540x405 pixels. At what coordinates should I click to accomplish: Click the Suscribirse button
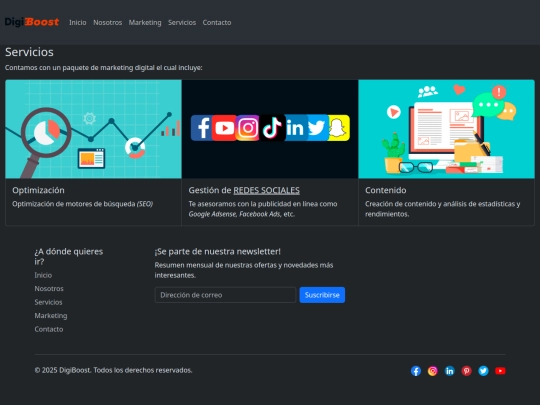322,295
